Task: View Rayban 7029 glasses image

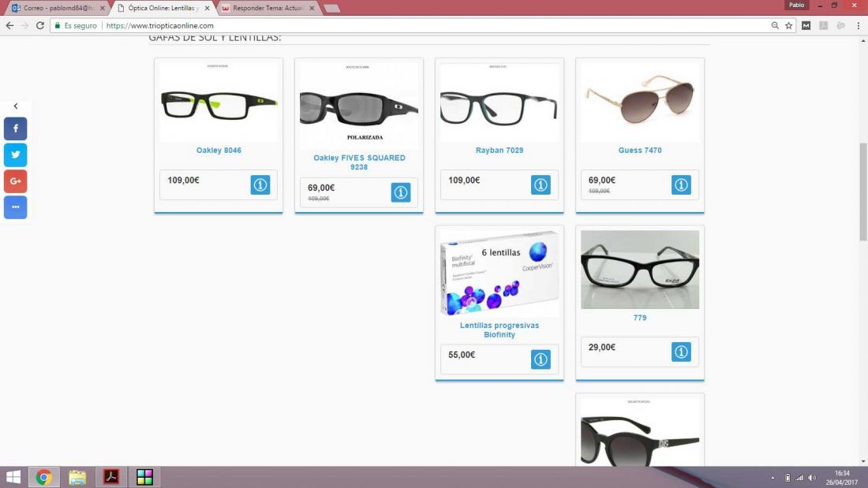Action: tap(499, 102)
